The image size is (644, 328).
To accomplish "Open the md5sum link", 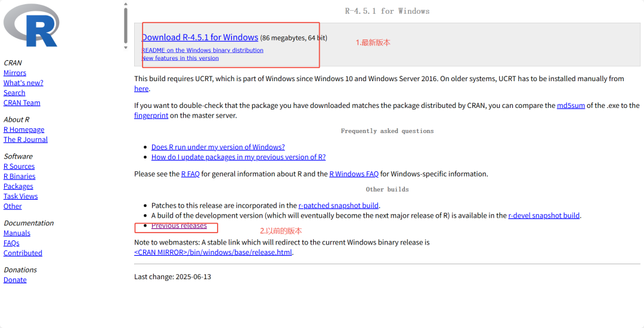I will [x=571, y=106].
